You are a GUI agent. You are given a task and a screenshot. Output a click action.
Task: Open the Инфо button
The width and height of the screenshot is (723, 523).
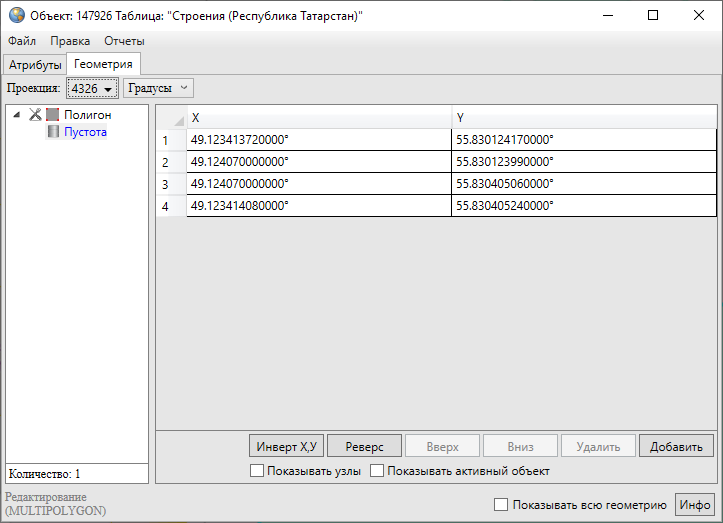pos(695,505)
